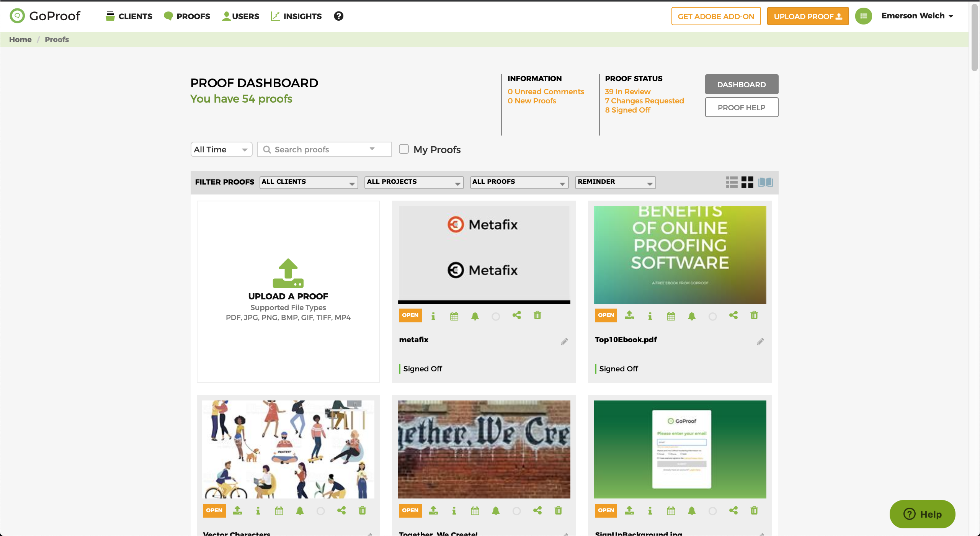Share the Vector Characters proof
The image size is (980, 536).
(341, 510)
